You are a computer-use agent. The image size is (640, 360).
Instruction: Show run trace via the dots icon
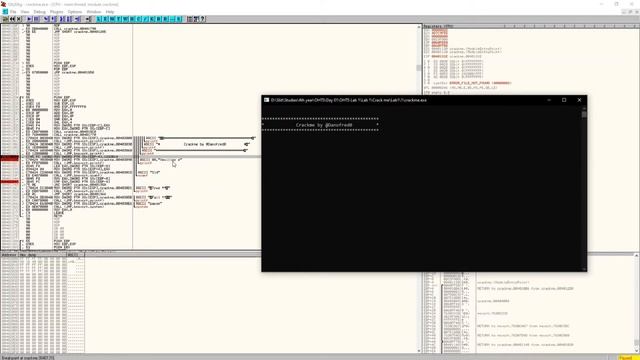point(171,19)
